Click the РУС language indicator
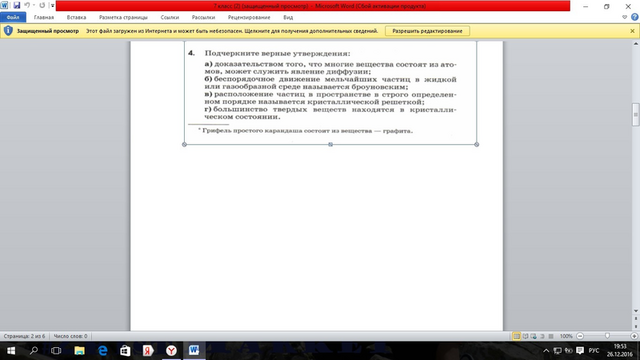This screenshot has height=360, width=640. coord(594,351)
